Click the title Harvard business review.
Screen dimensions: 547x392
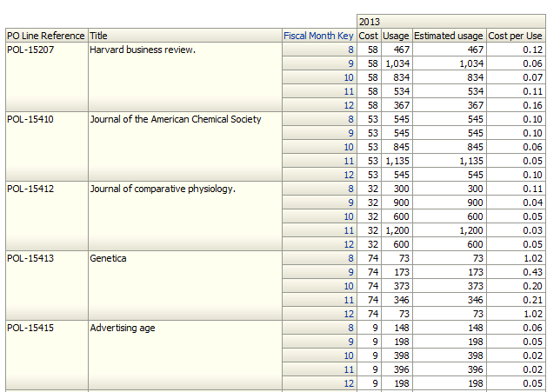[x=185, y=76]
